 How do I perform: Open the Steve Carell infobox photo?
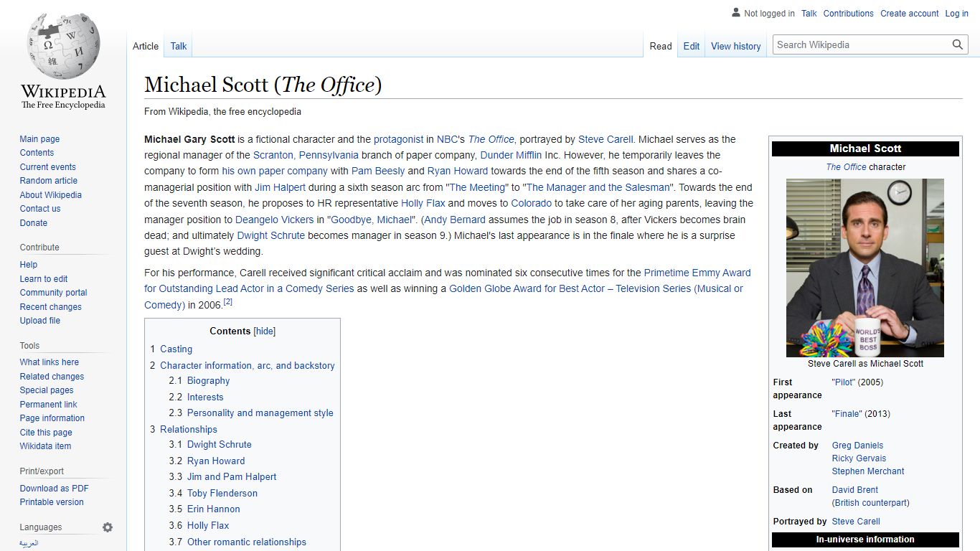coord(865,268)
